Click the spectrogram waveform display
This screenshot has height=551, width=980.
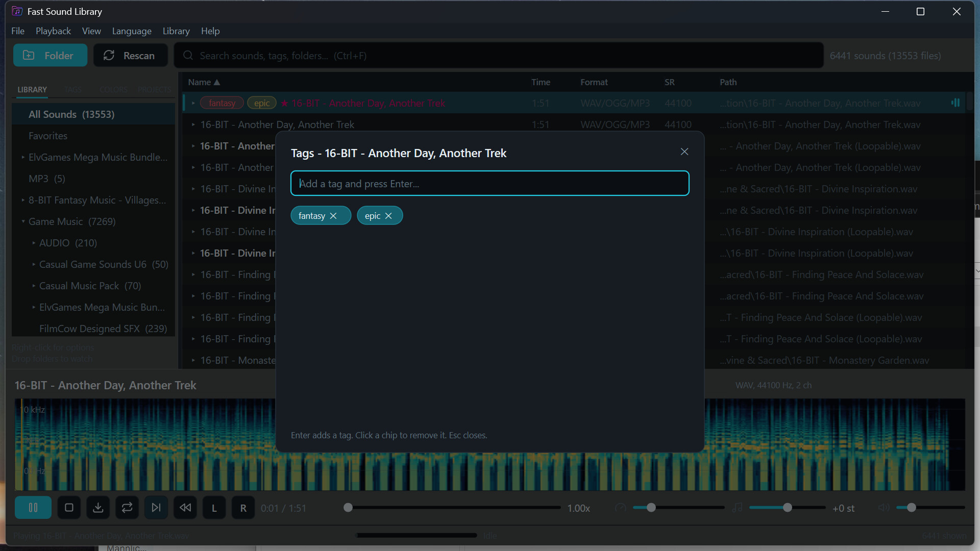(x=490, y=444)
